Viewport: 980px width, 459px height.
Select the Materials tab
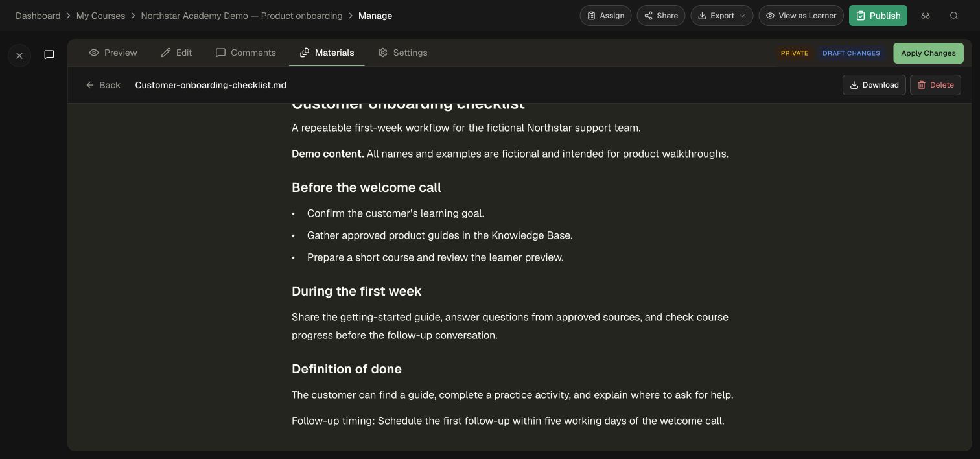pos(327,53)
